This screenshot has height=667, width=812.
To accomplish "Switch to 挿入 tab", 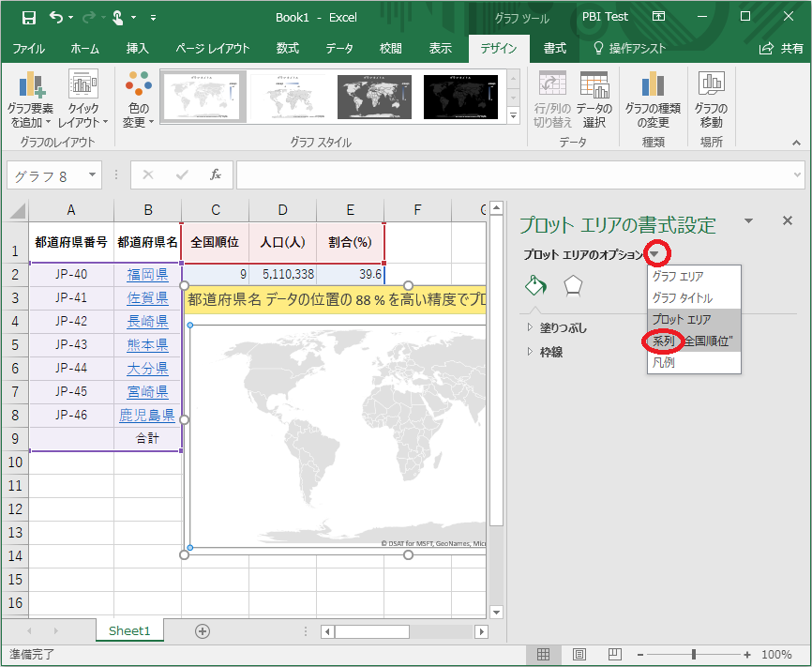I will [137, 49].
